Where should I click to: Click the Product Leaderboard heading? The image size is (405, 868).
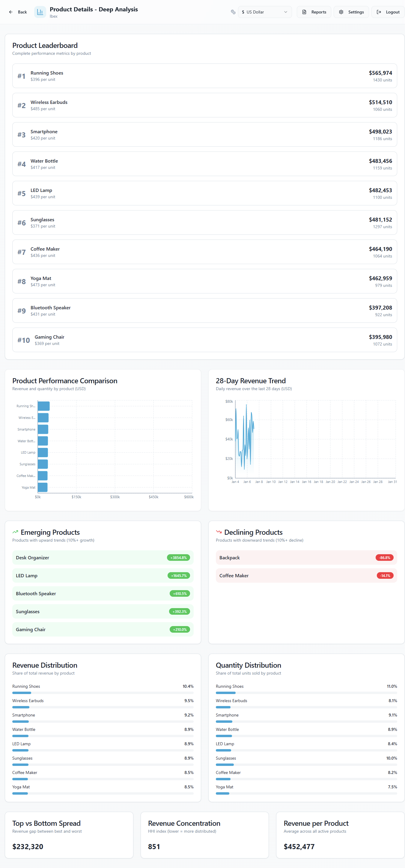pos(45,46)
